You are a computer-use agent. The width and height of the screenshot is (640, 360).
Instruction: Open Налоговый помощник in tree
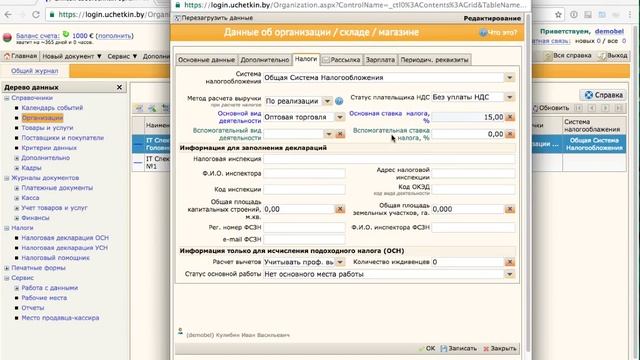point(56,258)
